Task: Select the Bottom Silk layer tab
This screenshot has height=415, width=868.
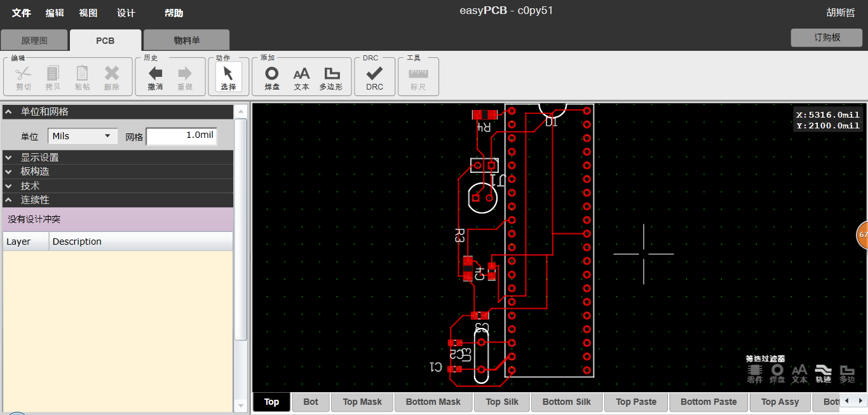Action: coord(567,402)
